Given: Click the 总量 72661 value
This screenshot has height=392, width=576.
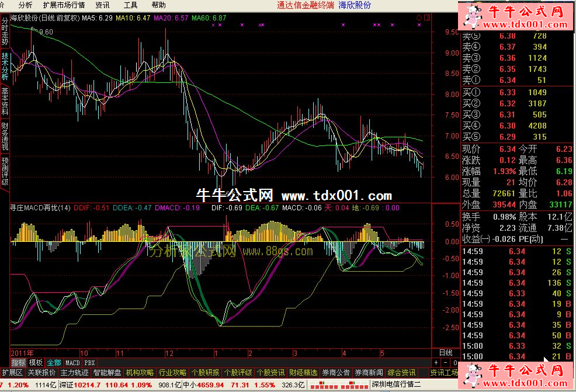Looking at the screenshot, I should pos(504,193).
